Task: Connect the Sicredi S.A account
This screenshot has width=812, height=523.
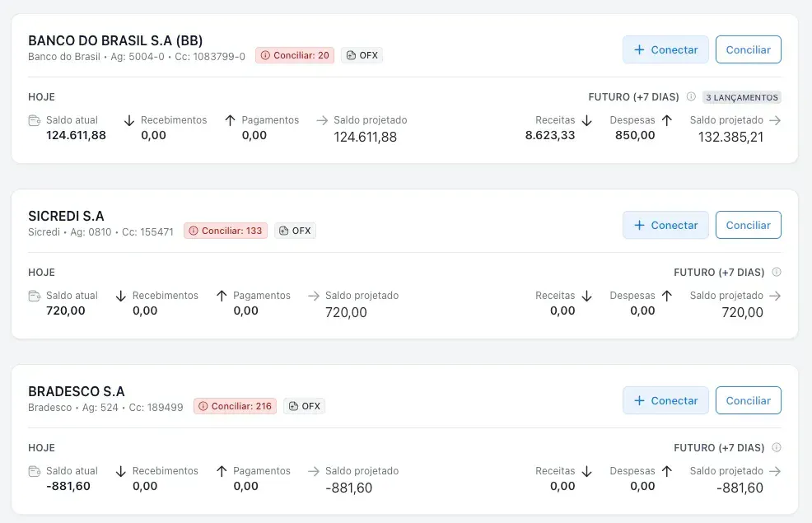Action: (x=665, y=225)
